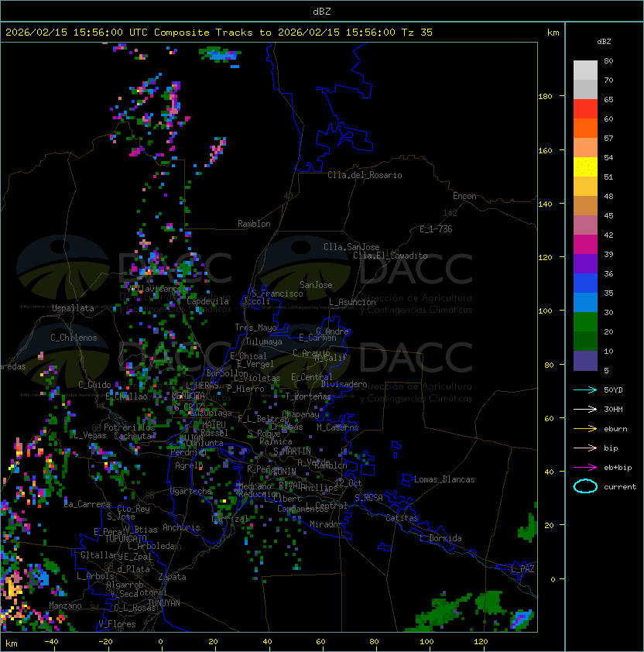Click the 'Clla.SanJose' map label
This screenshot has width=644, height=652.
(351, 247)
